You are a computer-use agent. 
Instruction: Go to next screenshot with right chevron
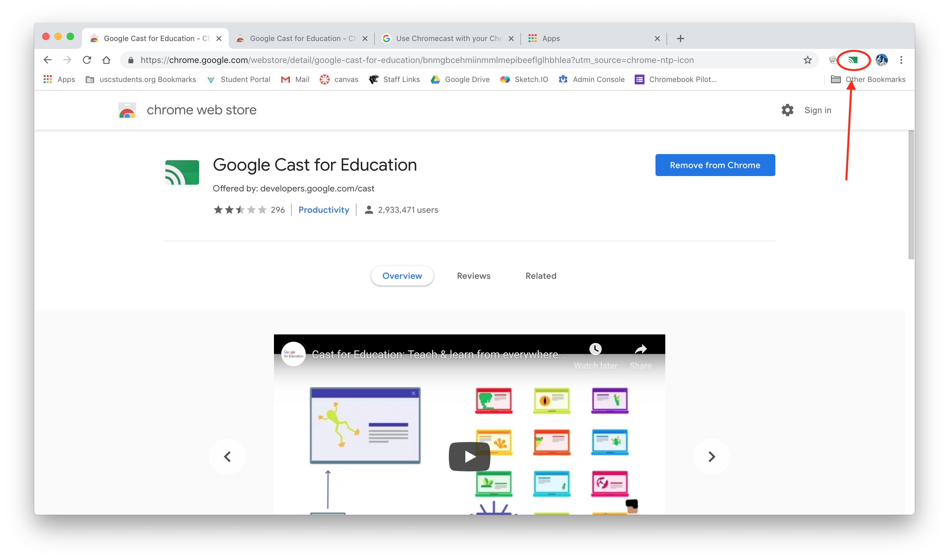[711, 457]
